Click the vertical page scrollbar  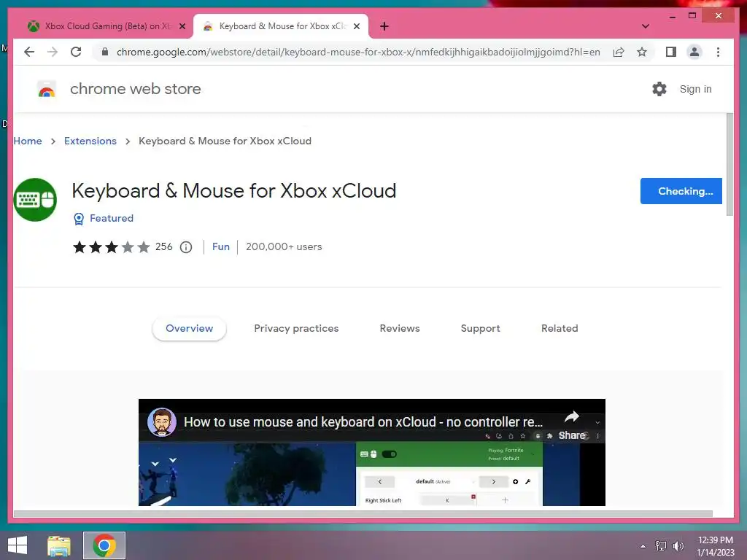(729, 165)
